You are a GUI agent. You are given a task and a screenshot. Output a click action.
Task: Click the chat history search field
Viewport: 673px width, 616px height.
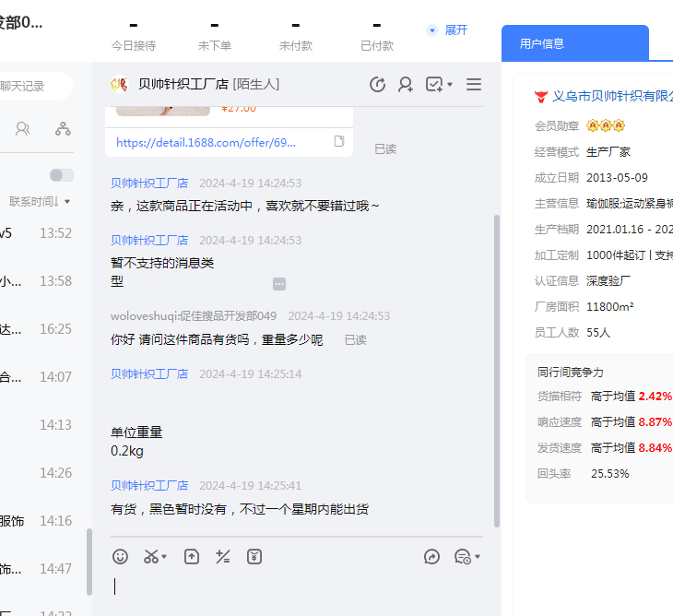pyautogui.click(x=34, y=86)
